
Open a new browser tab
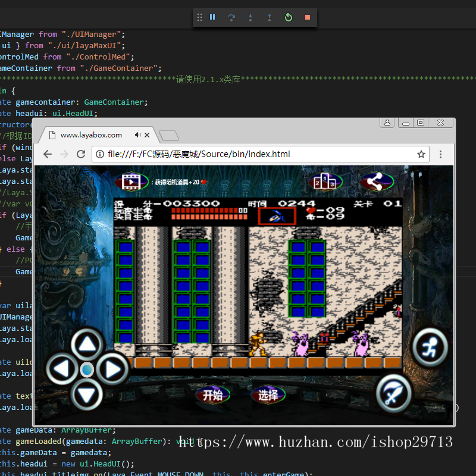169,136
